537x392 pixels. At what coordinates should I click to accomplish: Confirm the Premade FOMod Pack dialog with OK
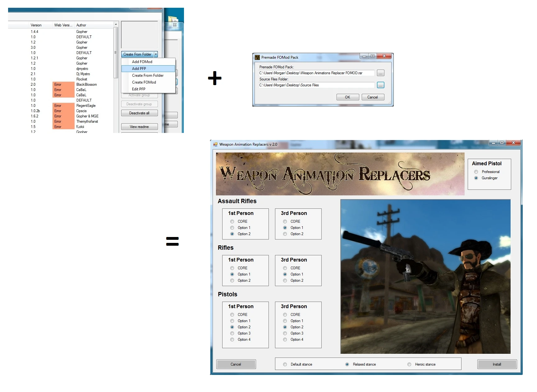[347, 97]
